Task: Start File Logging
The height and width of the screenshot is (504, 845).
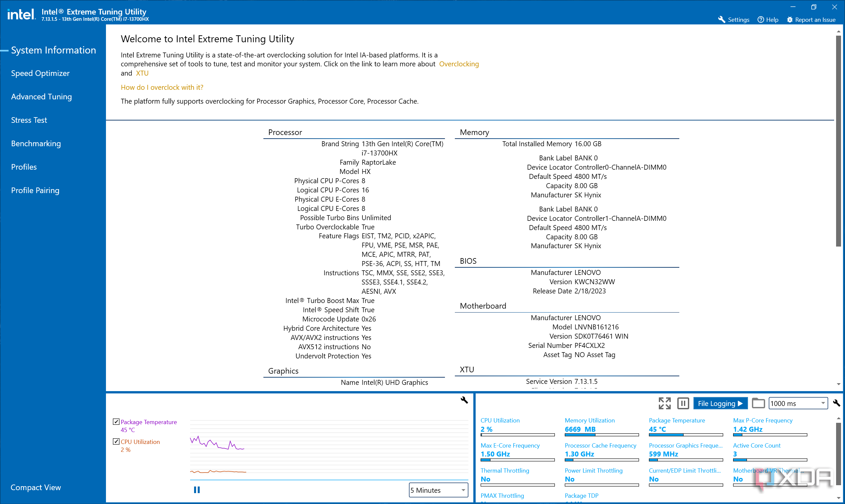Action: 720,403
